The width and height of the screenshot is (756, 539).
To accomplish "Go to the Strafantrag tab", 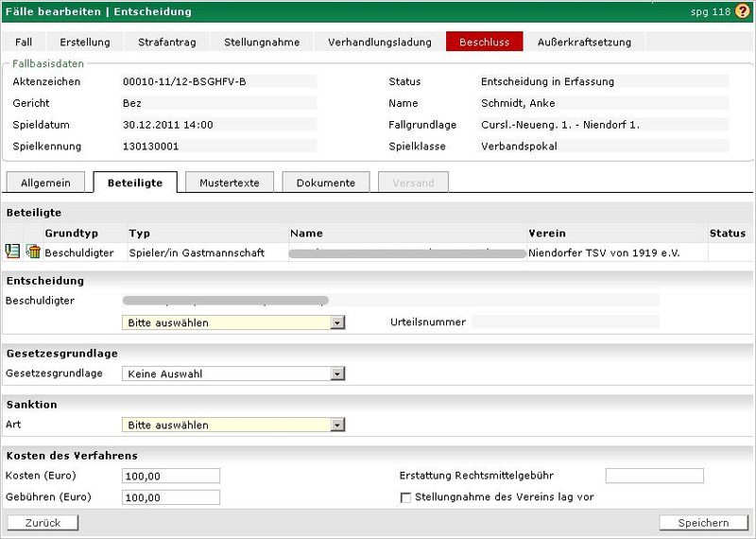I will coord(167,42).
